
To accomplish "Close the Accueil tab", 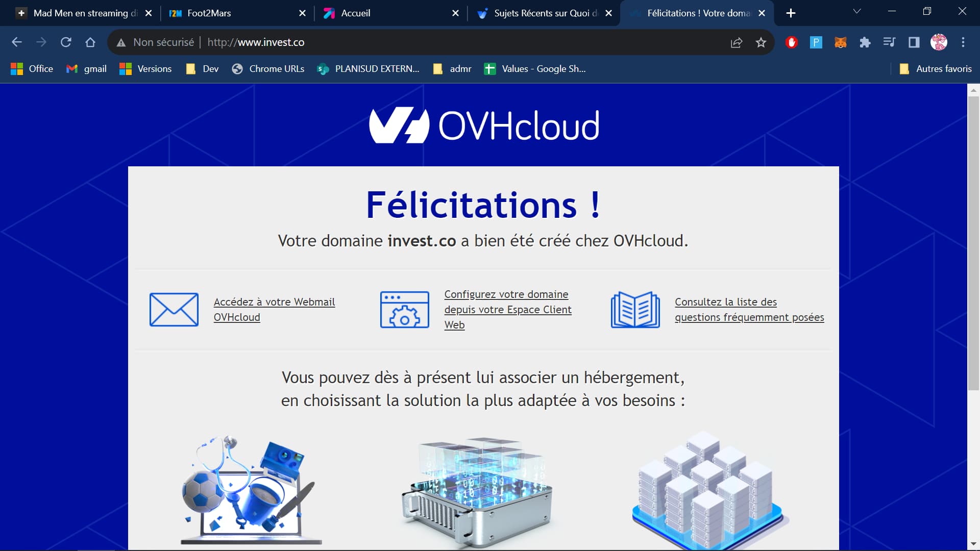I will (x=455, y=13).
